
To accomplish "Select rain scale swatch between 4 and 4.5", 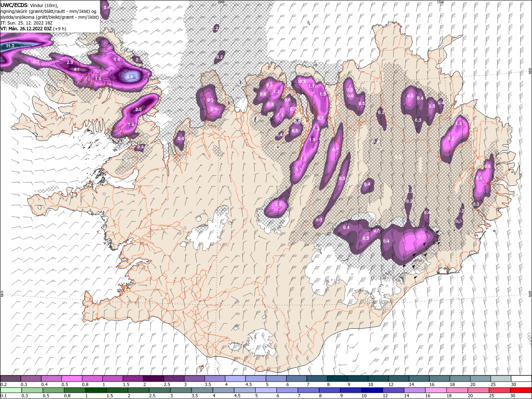I will pos(224,390).
